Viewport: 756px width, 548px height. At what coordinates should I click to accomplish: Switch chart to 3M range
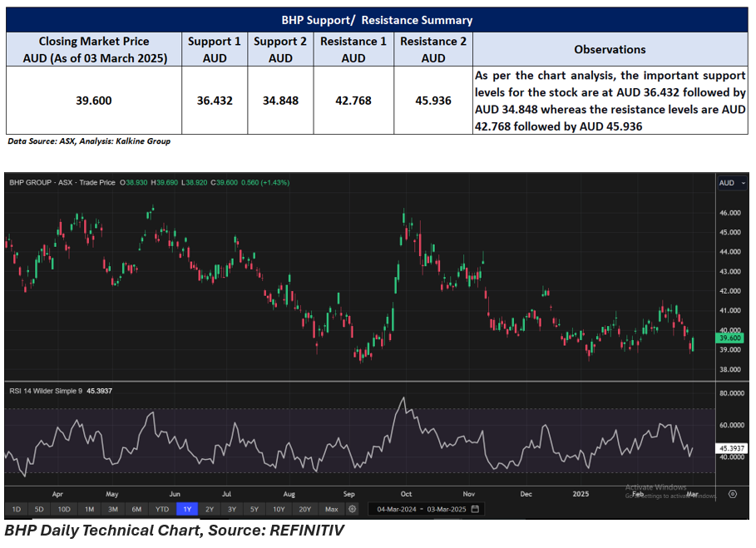click(x=113, y=509)
